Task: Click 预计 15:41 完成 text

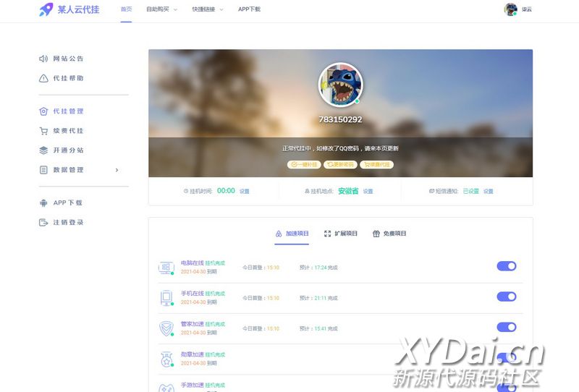Action: click(318, 328)
